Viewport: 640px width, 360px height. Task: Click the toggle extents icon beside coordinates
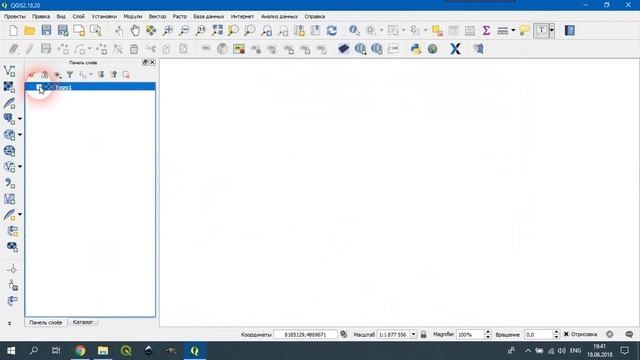344,334
